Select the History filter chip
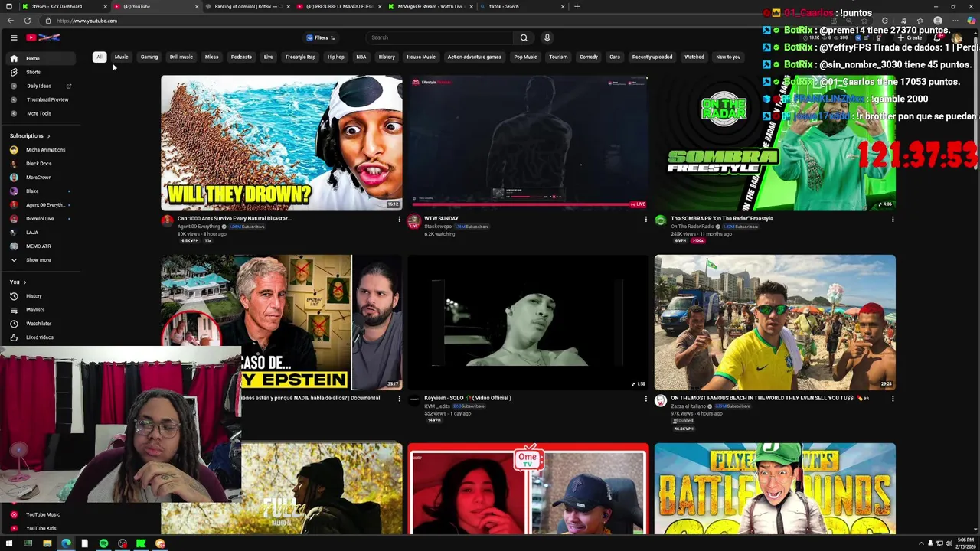980x551 pixels. [x=387, y=57]
